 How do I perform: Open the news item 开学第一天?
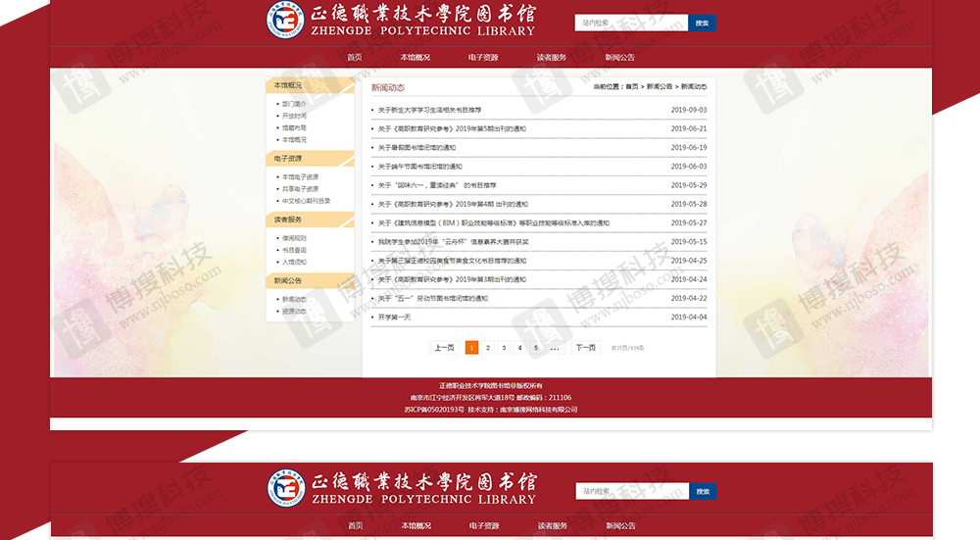394,318
